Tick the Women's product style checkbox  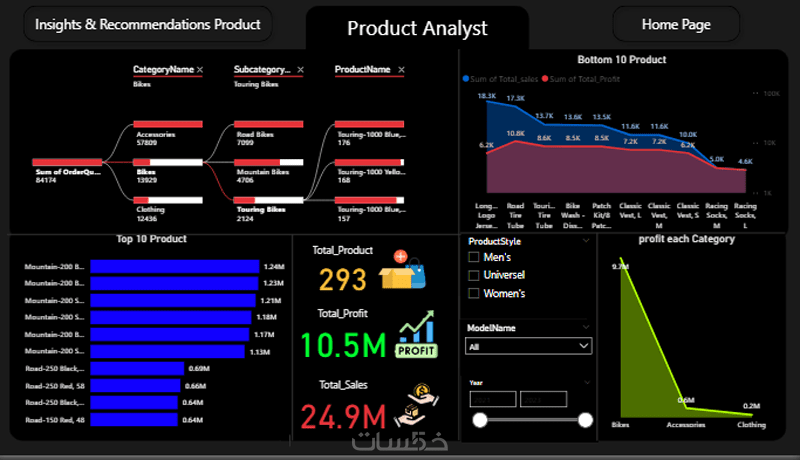[x=473, y=293]
